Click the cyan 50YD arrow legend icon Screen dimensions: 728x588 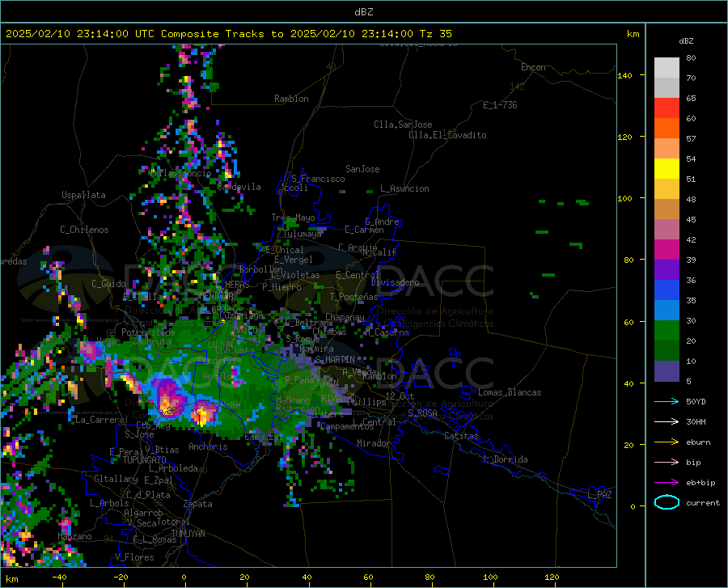pos(667,401)
